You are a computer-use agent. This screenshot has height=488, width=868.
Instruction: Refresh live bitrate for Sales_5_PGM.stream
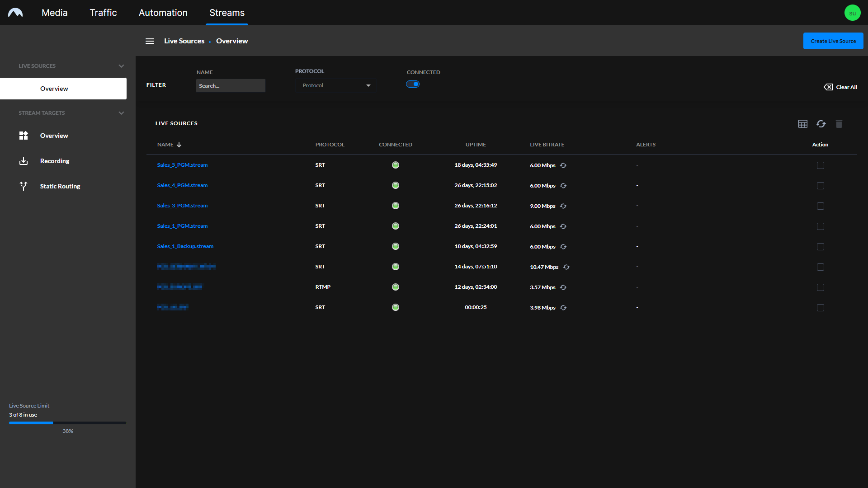563,165
